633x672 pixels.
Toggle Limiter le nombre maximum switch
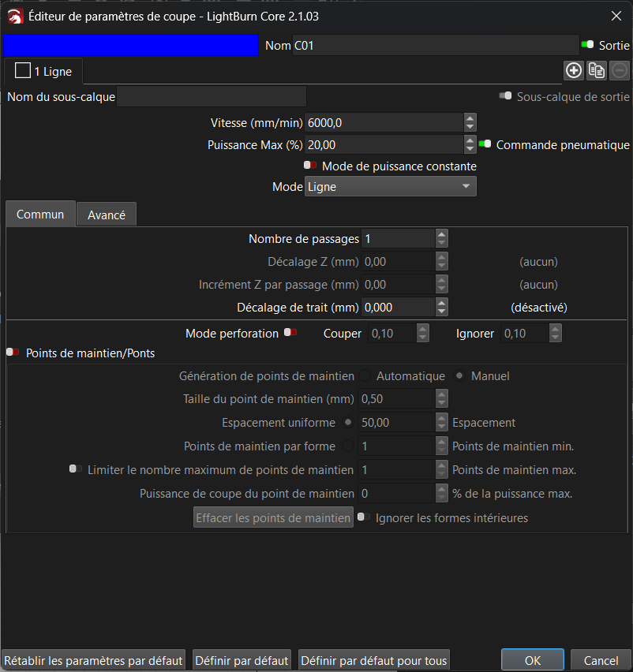(x=76, y=469)
